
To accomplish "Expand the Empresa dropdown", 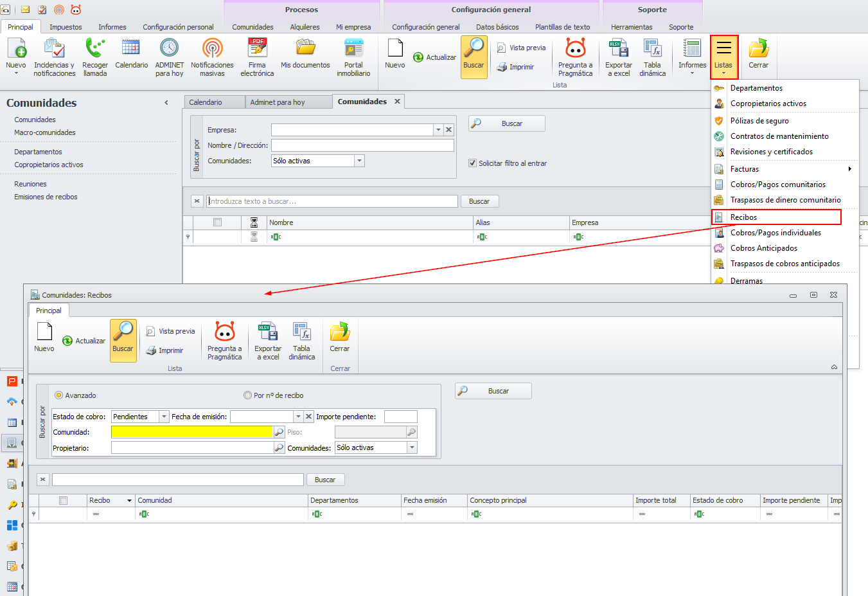I will [438, 130].
